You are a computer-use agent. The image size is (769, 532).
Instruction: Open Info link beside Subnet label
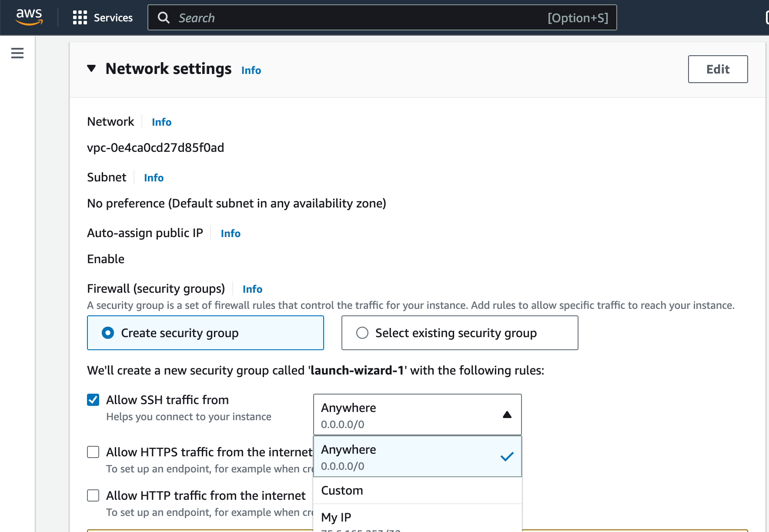point(154,178)
